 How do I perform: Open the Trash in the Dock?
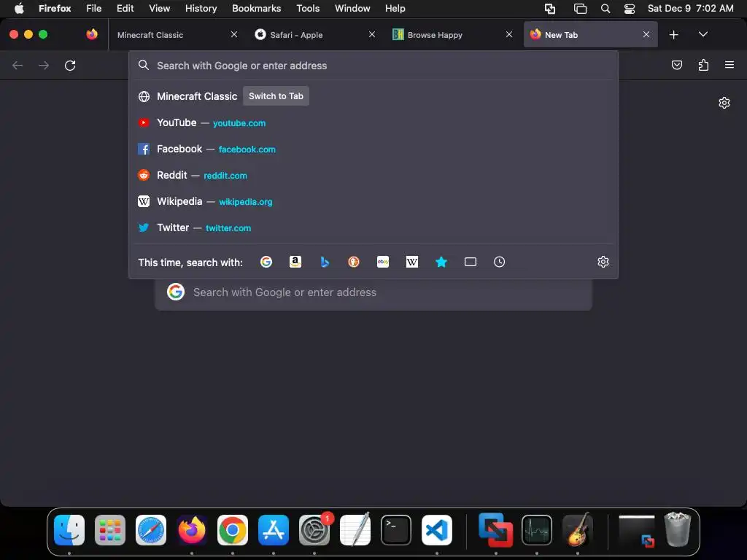[678, 529]
